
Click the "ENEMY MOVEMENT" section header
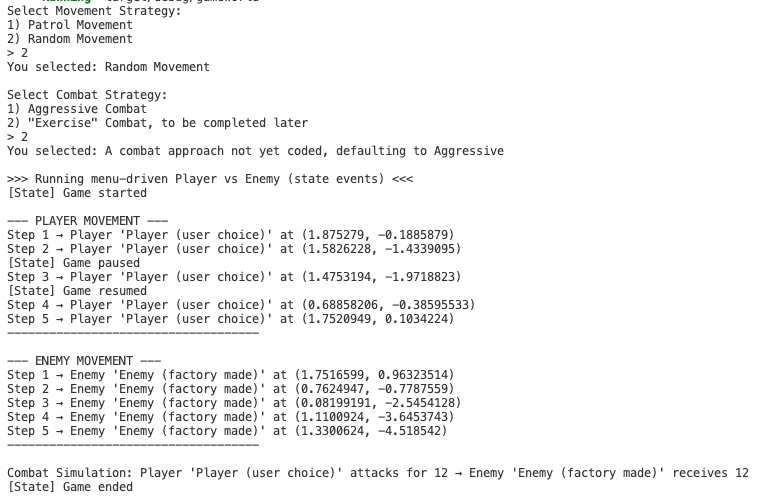84,361
